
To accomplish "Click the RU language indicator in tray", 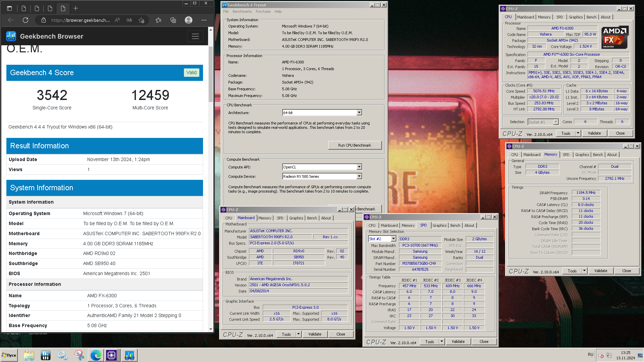I will pos(590,355).
